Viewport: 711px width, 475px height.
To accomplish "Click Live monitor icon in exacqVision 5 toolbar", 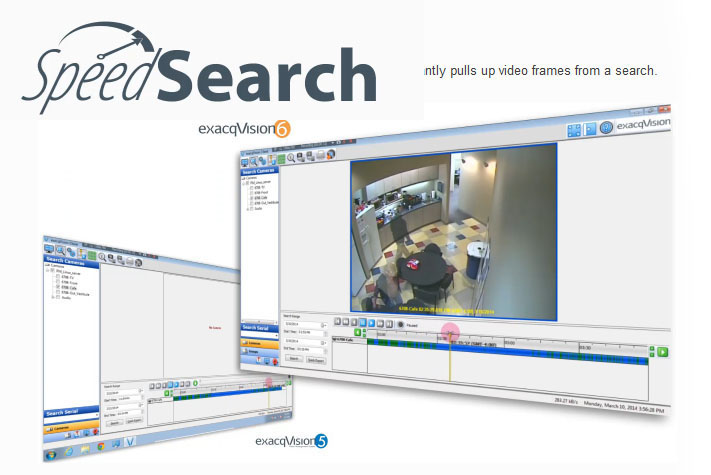I will click(49, 248).
